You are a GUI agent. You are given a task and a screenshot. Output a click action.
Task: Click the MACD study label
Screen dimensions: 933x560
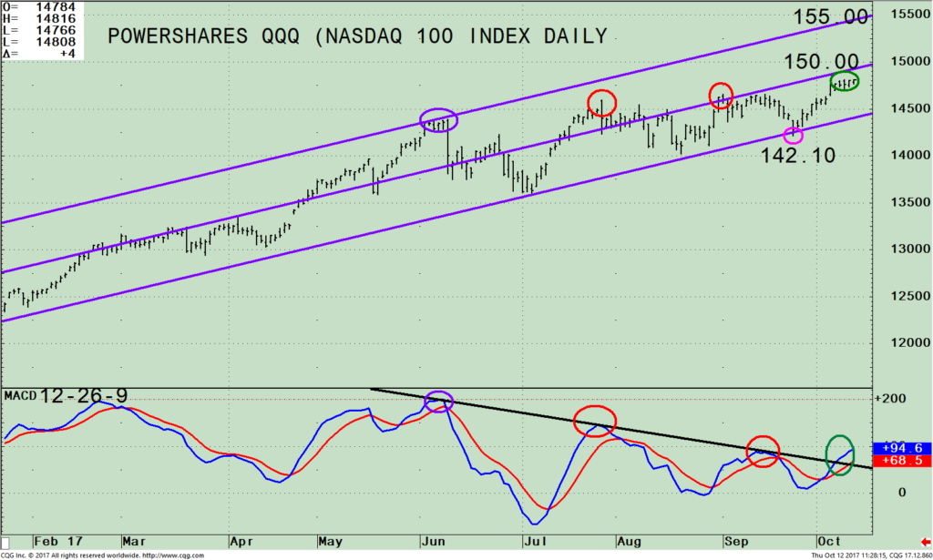[x=20, y=396]
